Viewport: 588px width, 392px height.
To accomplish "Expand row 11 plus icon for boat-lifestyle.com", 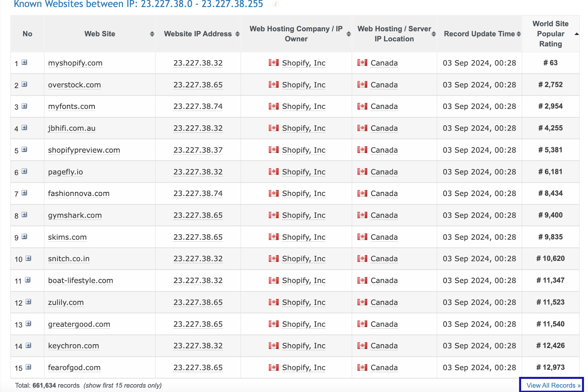I will [28, 280].
